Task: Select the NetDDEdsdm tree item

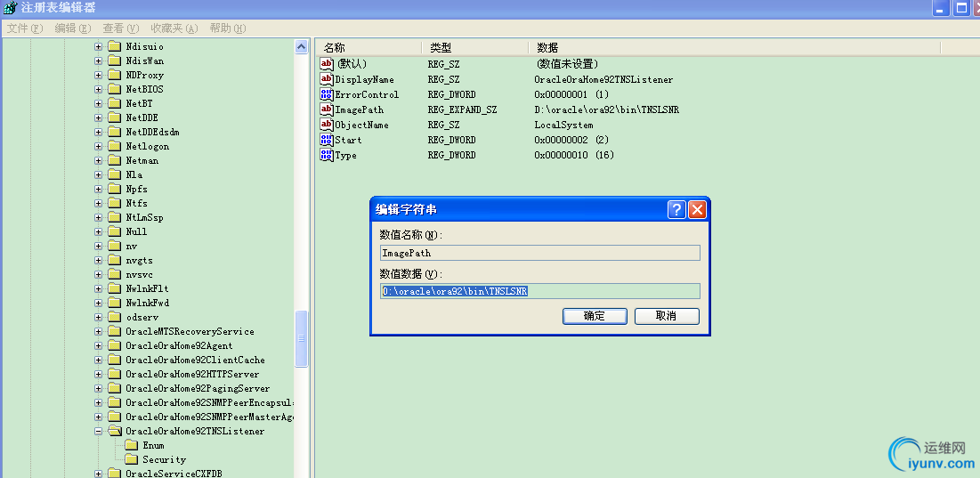Action: click(x=152, y=132)
